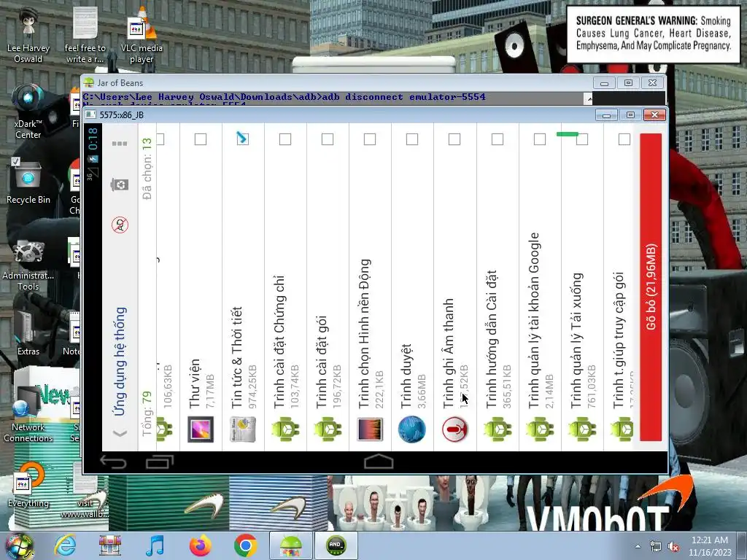The width and height of the screenshot is (747, 560).
Task: Open Network Connections desktop shortcut
Action: click(x=28, y=414)
